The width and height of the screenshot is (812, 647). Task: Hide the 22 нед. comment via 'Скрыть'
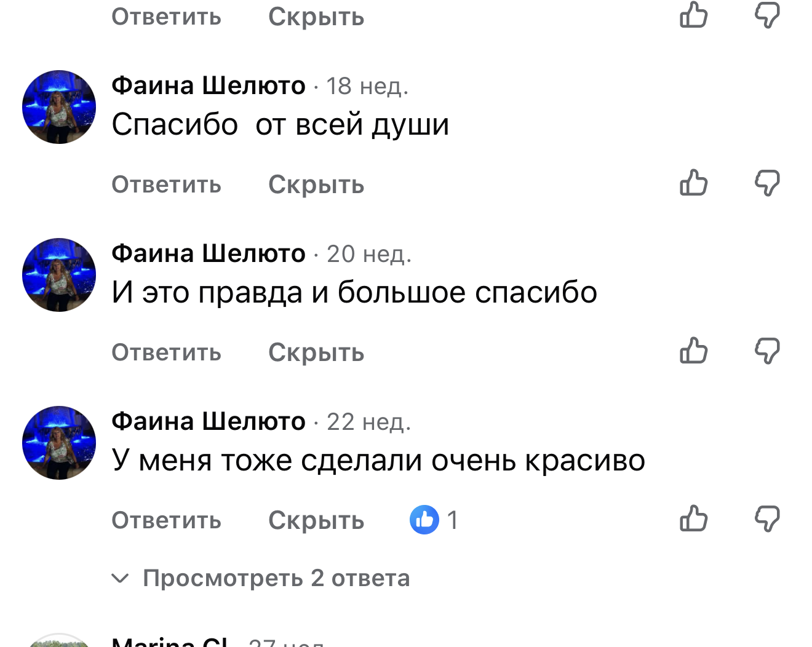[316, 520]
